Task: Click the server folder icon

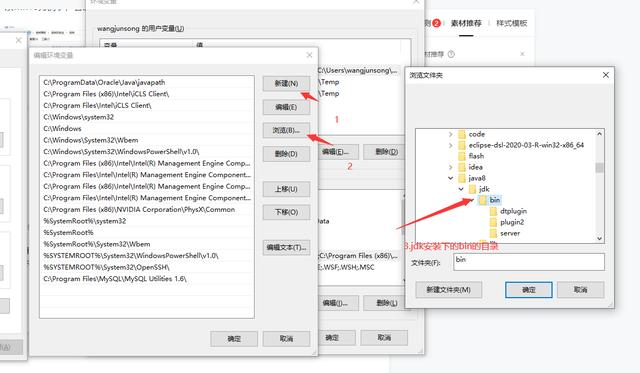Action: pyautogui.click(x=493, y=233)
